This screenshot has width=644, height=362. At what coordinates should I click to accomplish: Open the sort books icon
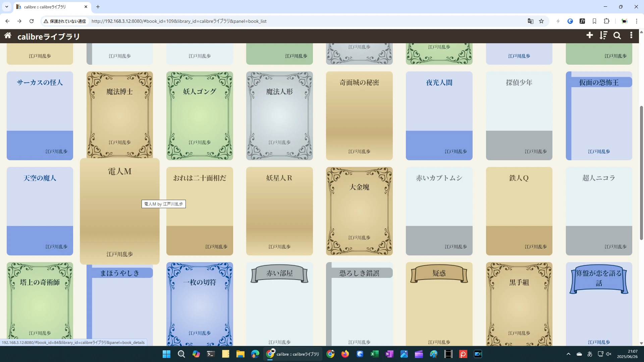(x=603, y=35)
